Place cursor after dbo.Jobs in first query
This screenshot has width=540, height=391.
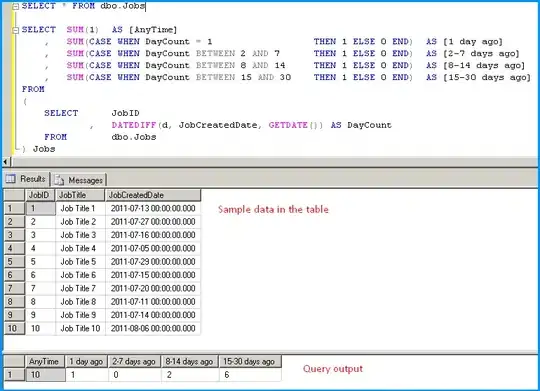(146, 6)
